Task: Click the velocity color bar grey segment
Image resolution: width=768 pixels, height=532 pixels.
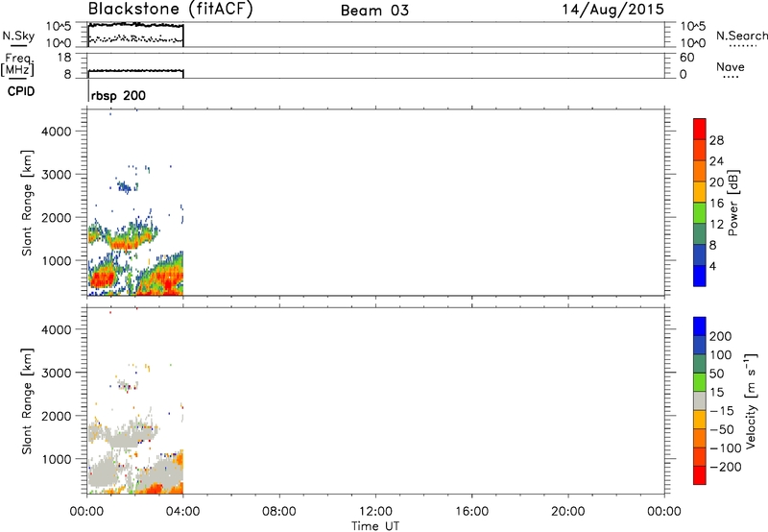Action: [x=700, y=401]
